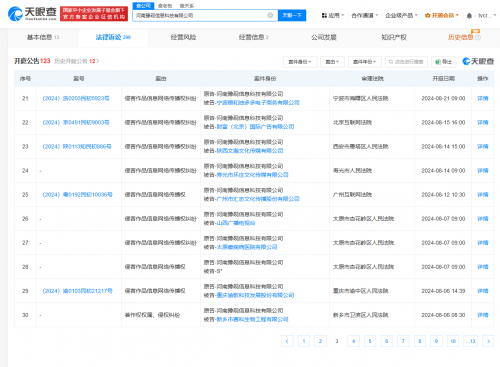Go to previous page with left arrow

click(287, 341)
